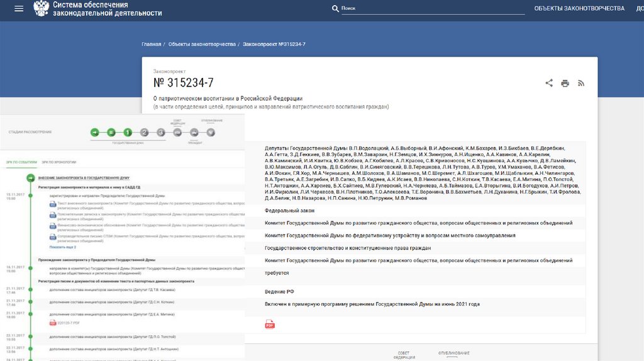Click timeline dot for 15.11.2017 event

tap(30, 196)
